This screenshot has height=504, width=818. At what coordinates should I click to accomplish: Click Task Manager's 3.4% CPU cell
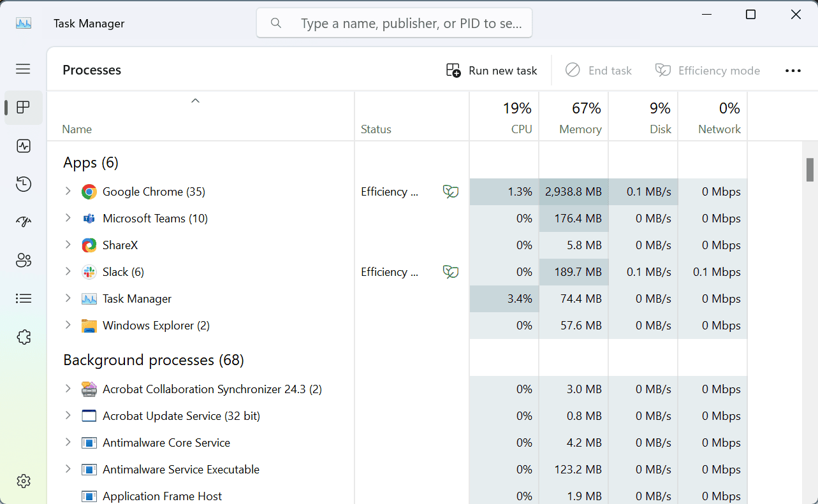pos(504,299)
